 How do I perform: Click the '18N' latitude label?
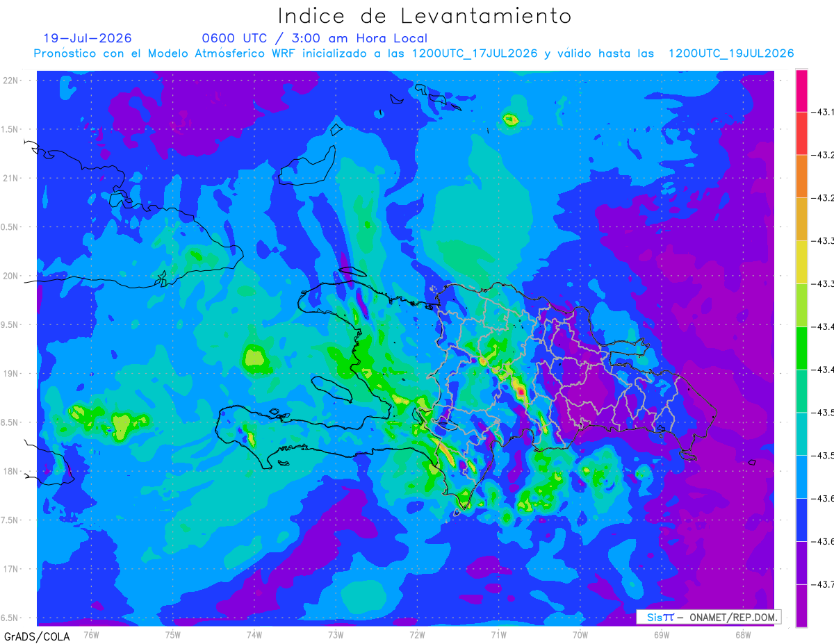click(12, 471)
